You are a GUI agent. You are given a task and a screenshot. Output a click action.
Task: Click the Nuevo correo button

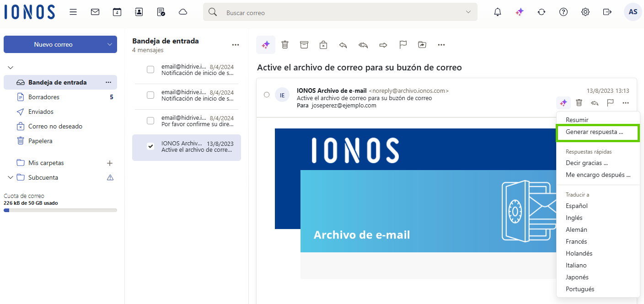pos(53,44)
